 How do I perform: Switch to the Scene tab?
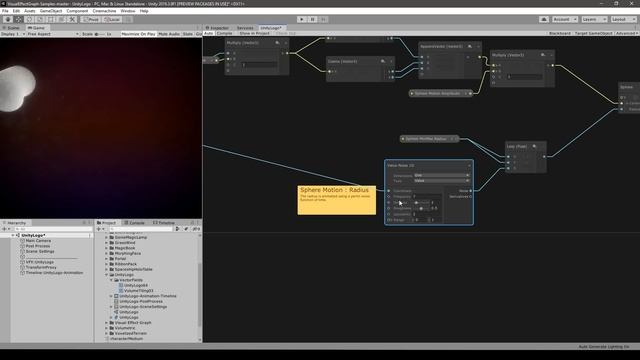pos(11,28)
